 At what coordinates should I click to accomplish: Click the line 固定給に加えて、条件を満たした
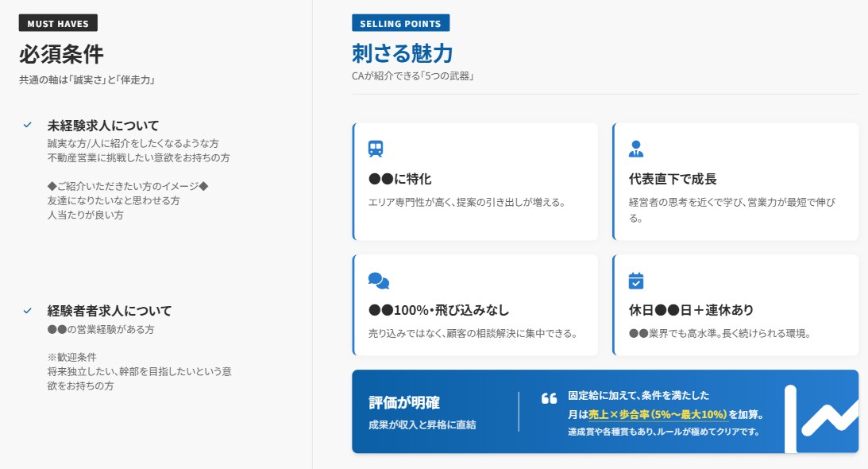coord(638,396)
